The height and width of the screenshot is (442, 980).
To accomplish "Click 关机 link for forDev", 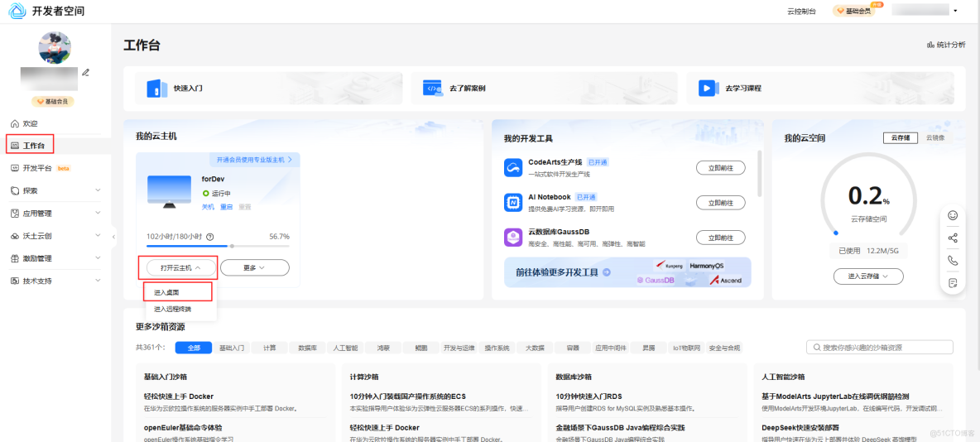I will click(x=208, y=206).
